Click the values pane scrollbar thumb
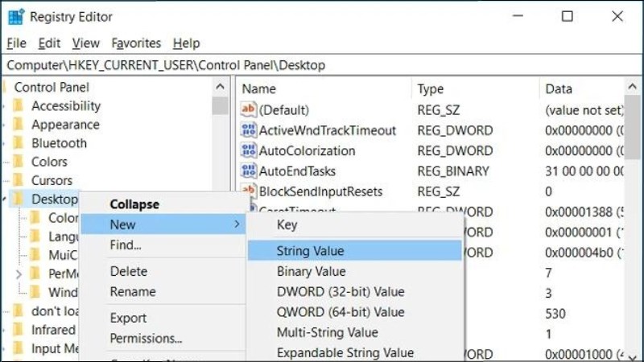644x362 pixels. click(633, 127)
